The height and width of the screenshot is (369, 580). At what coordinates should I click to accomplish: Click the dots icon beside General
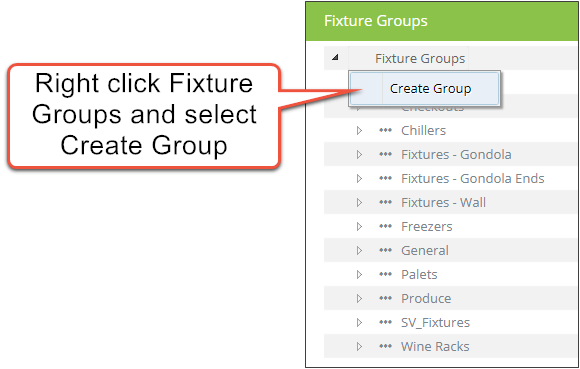(385, 250)
